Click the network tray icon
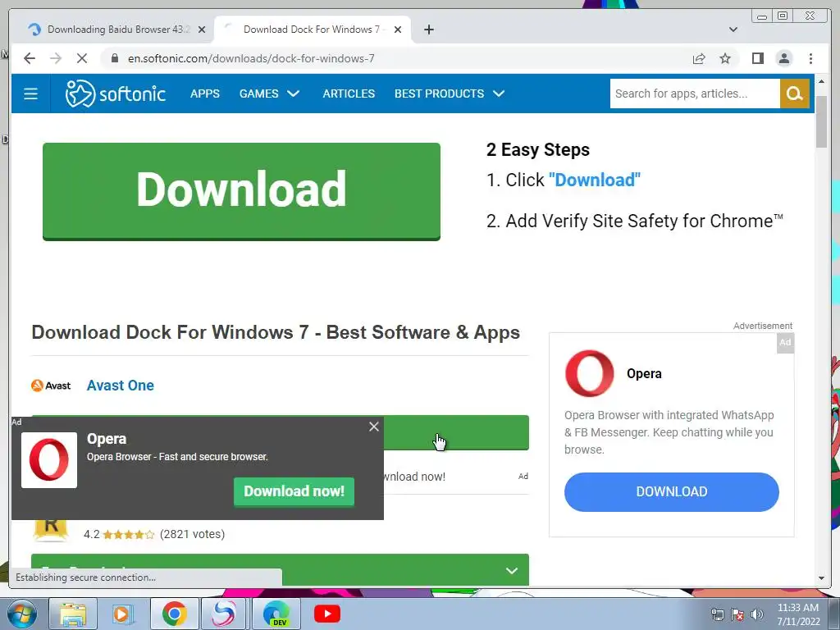 pyautogui.click(x=717, y=614)
